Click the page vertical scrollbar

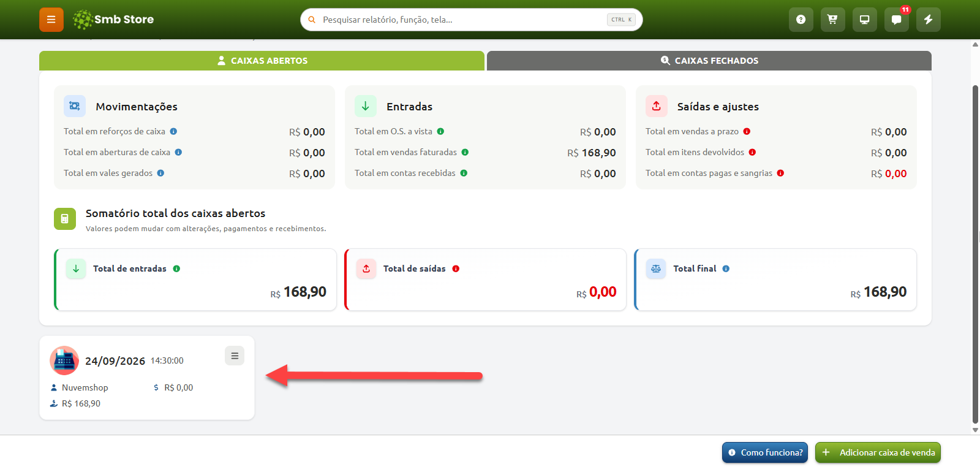pyautogui.click(x=976, y=254)
